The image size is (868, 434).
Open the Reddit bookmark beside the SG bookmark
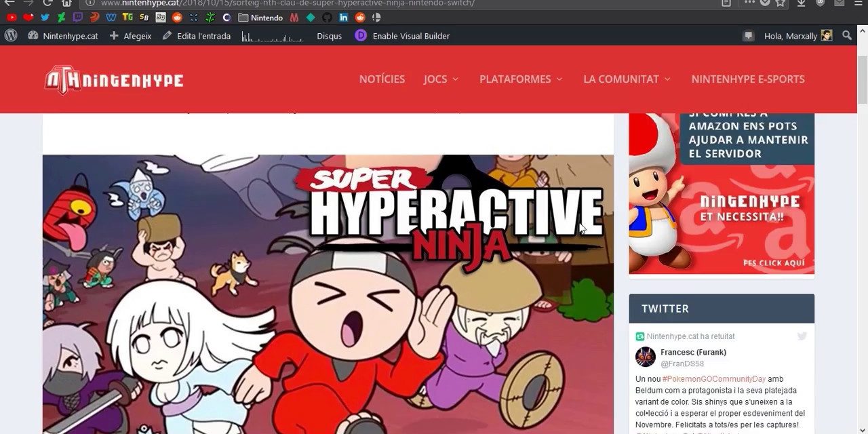coord(177,18)
